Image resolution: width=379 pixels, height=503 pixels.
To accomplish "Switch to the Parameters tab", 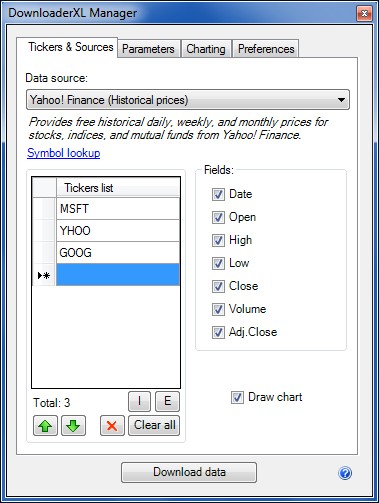I will coord(148,49).
